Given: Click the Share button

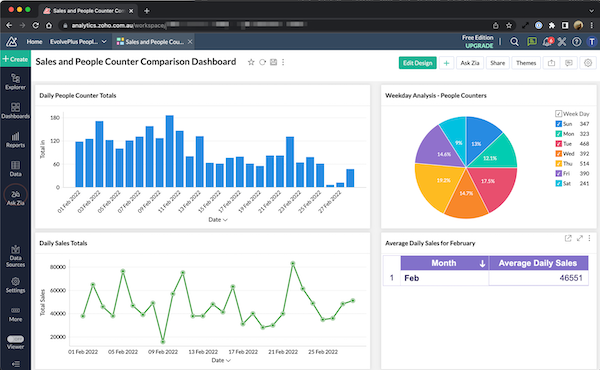Looking at the screenshot, I should [x=497, y=63].
